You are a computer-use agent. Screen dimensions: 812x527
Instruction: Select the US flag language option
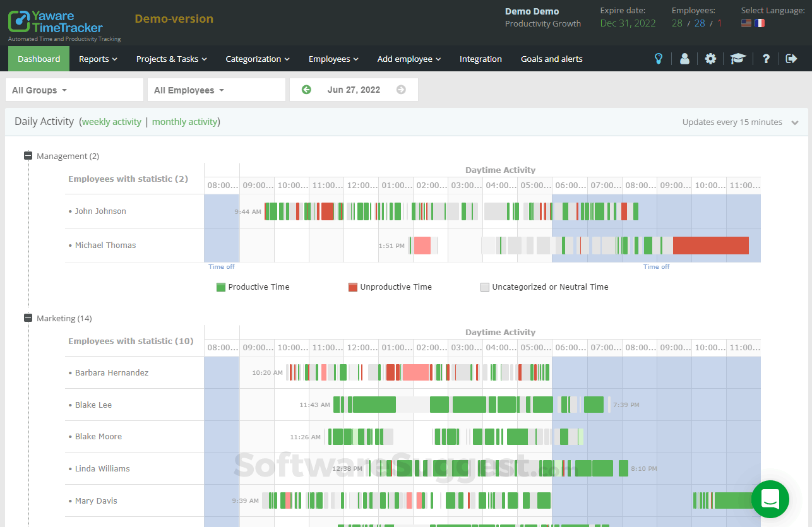746,22
